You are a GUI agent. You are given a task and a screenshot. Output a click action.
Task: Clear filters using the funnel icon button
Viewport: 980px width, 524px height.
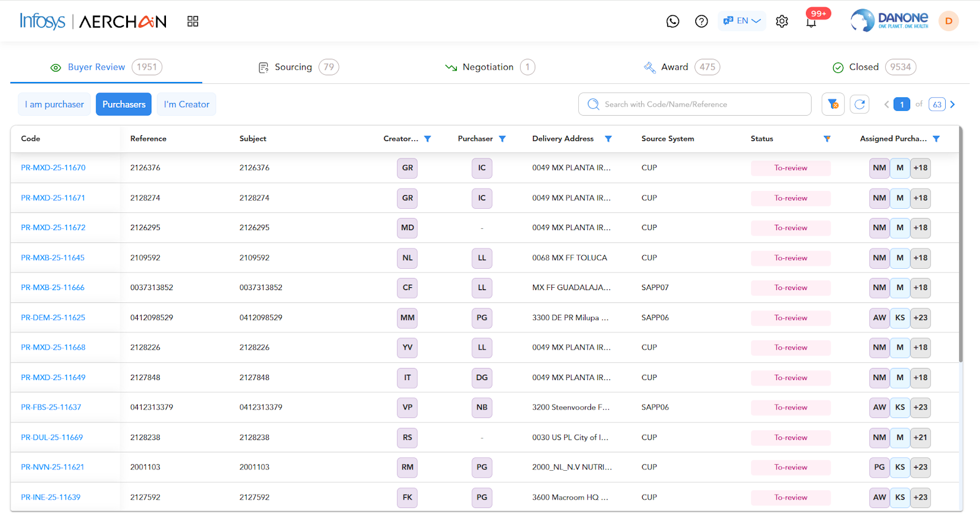[x=833, y=104]
